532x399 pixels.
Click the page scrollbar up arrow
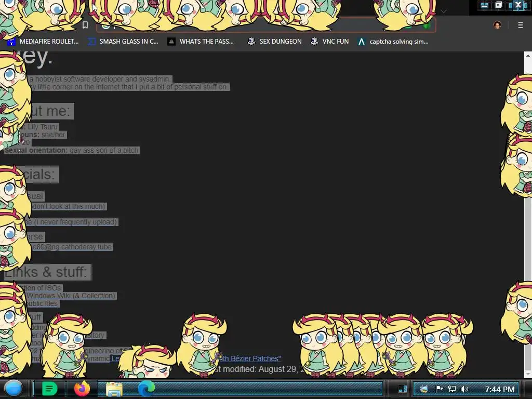click(528, 55)
